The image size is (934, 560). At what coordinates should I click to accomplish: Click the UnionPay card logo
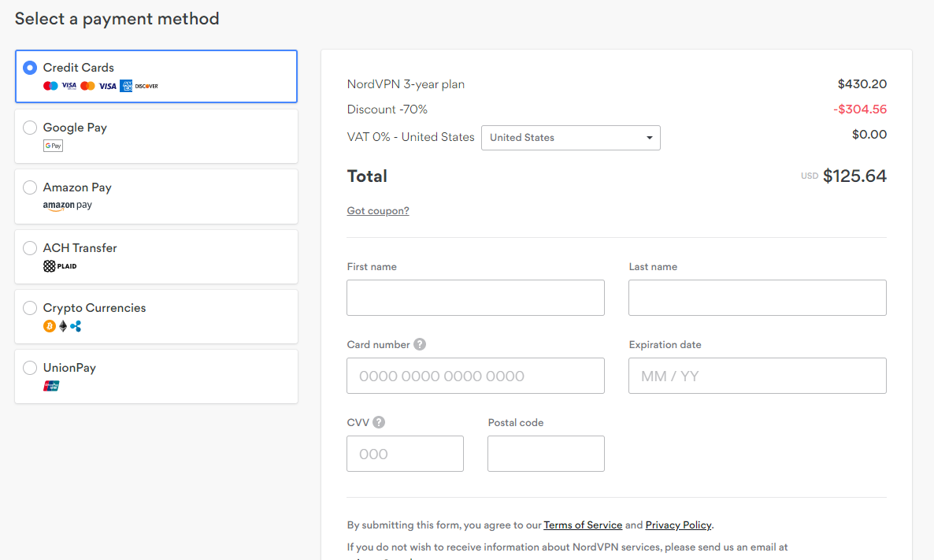click(51, 386)
